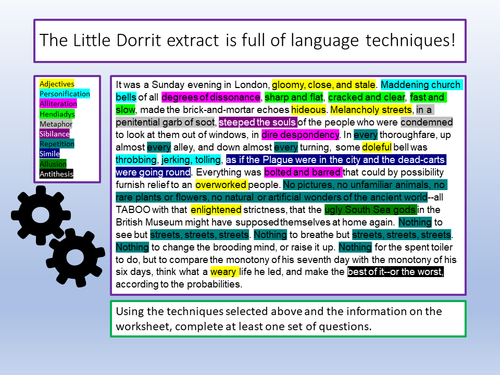Click the highlighted phrase 'degrees of dissonance'

pyautogui.click(x=211, y=97)
